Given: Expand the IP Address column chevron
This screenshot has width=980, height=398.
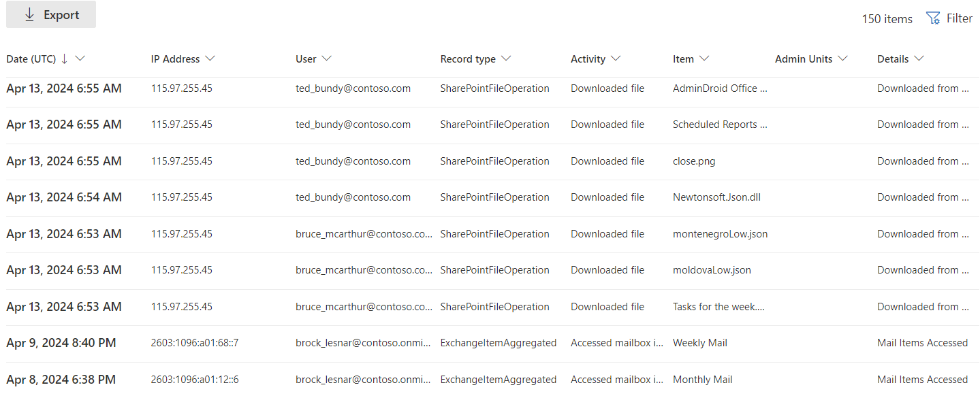Looking at the screenshot, I should tap(210, 59).
